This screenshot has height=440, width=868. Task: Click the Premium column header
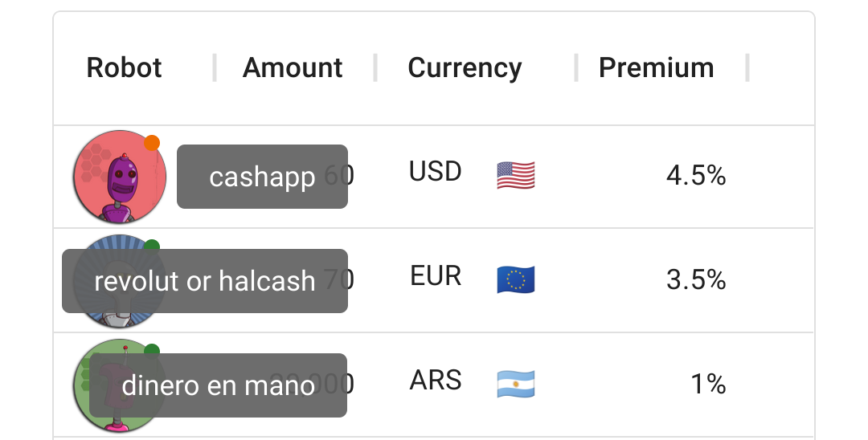pos(656,68)
